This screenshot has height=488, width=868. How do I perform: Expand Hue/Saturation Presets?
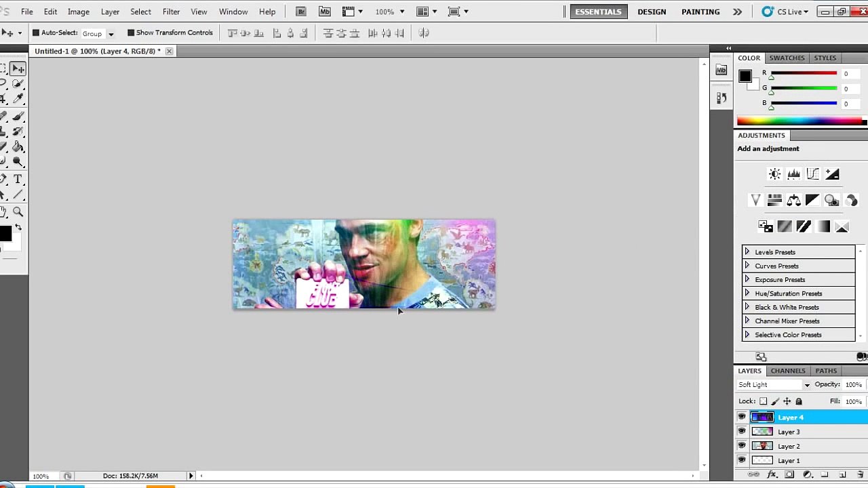747,293
